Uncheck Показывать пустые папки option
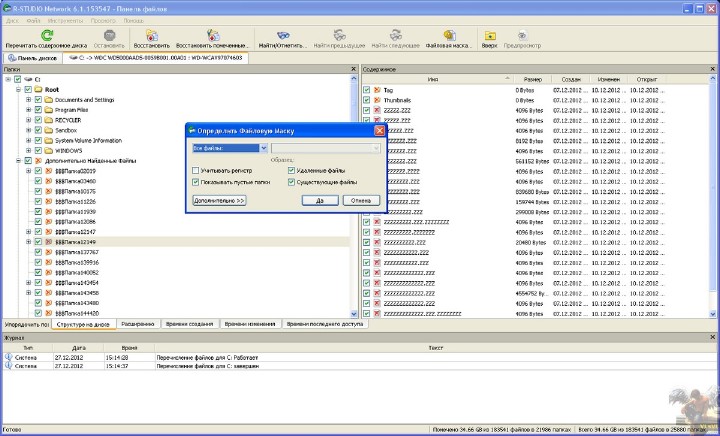The width and height of the screenshot is (720, 436). click(x=196, y=182)
